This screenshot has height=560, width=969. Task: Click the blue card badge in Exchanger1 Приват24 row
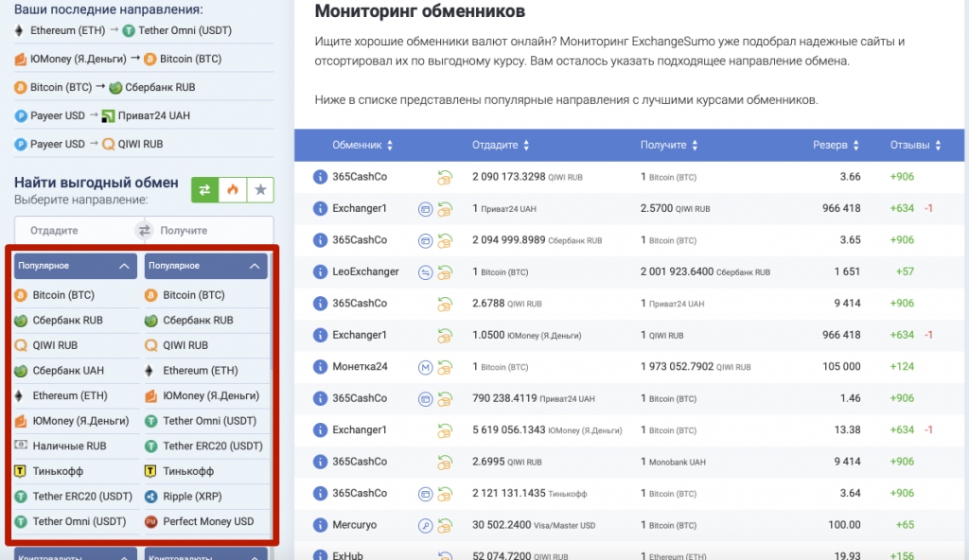click(425, 210)
